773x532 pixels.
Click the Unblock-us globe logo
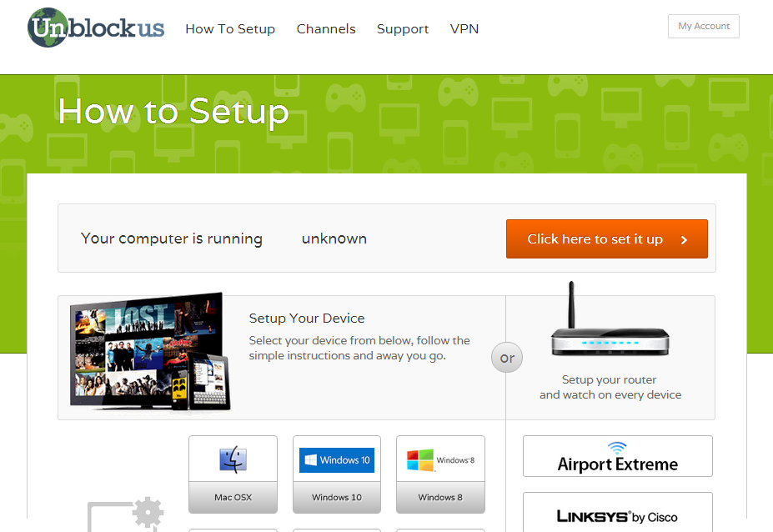point(96,28)
